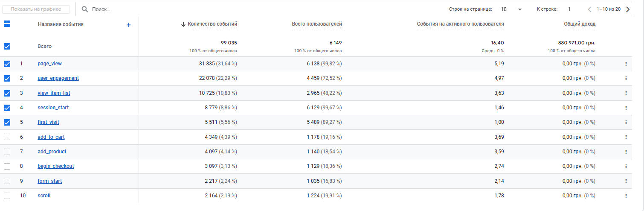Check the add_to_cart row checkbox

point(7,137)
